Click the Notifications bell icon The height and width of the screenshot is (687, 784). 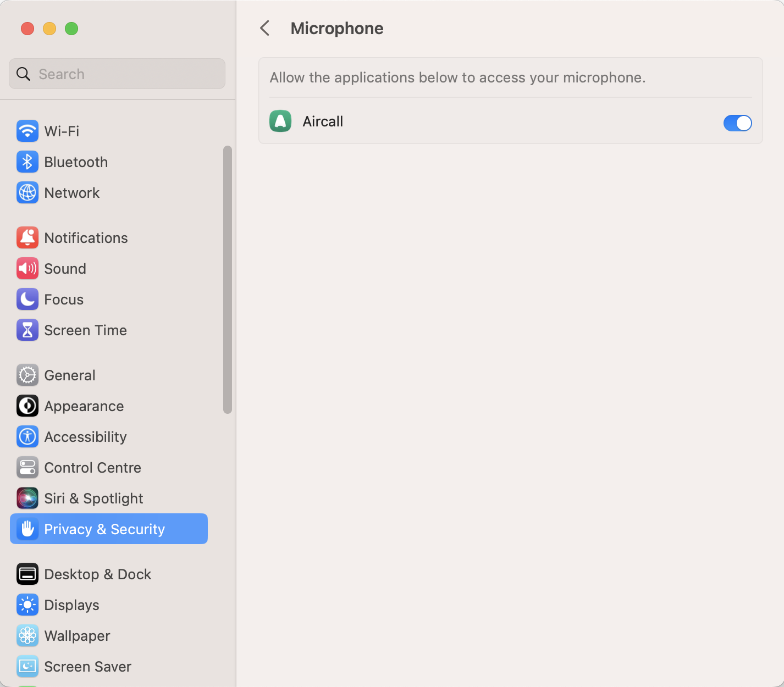[27, 237]
